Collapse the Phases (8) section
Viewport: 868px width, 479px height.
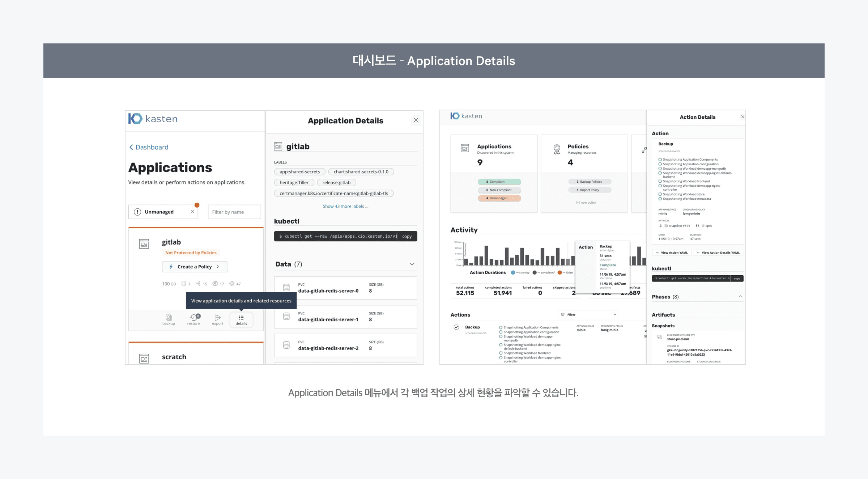click(740, 297)
